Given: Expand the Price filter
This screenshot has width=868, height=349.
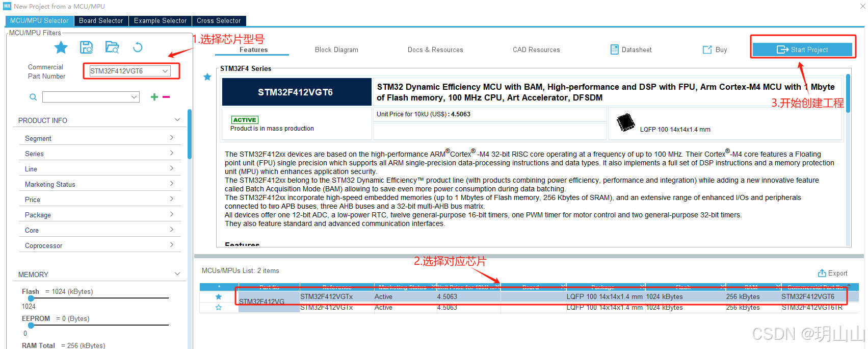Looking at the screenshot, I should point(99,200).
